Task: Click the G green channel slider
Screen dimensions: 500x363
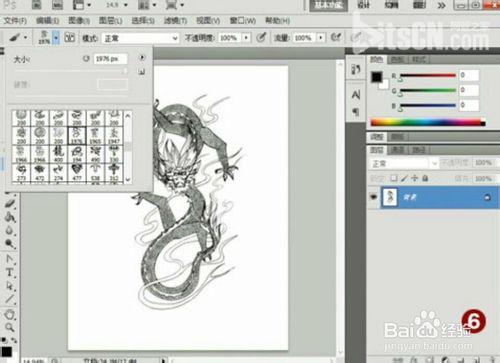Action: [x=428, y=90]
